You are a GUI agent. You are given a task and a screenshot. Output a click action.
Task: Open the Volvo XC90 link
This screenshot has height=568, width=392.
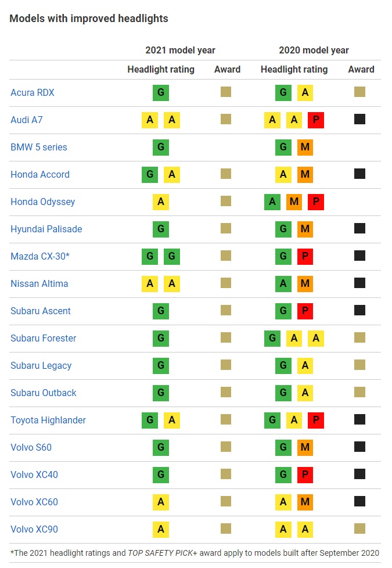coord(34,529)
